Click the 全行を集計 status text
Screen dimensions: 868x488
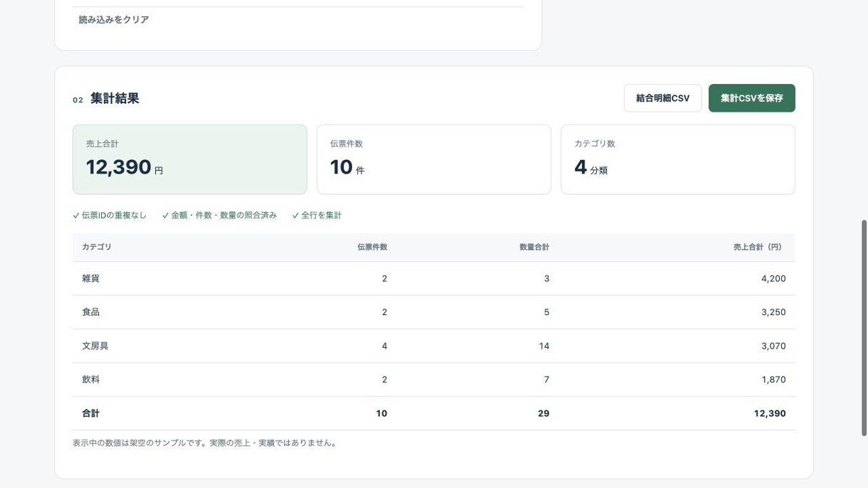click(x=321, y=216)
